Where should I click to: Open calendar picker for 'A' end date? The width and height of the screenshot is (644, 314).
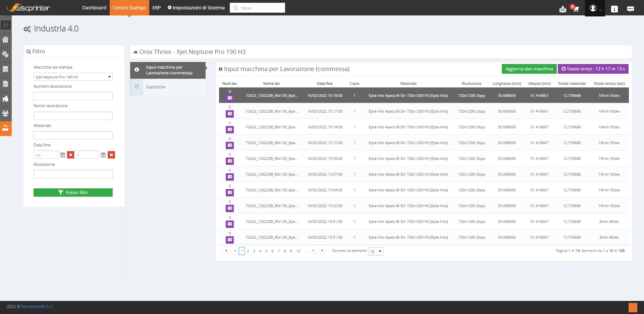(103, 155)
